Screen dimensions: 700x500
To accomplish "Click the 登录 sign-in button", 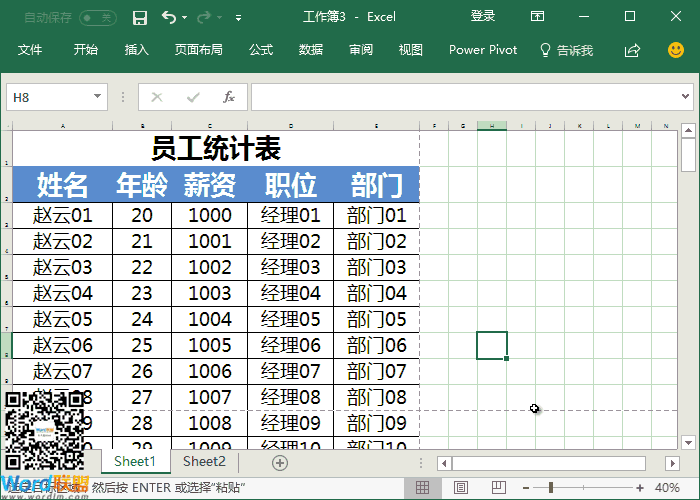I will point(483,17).
